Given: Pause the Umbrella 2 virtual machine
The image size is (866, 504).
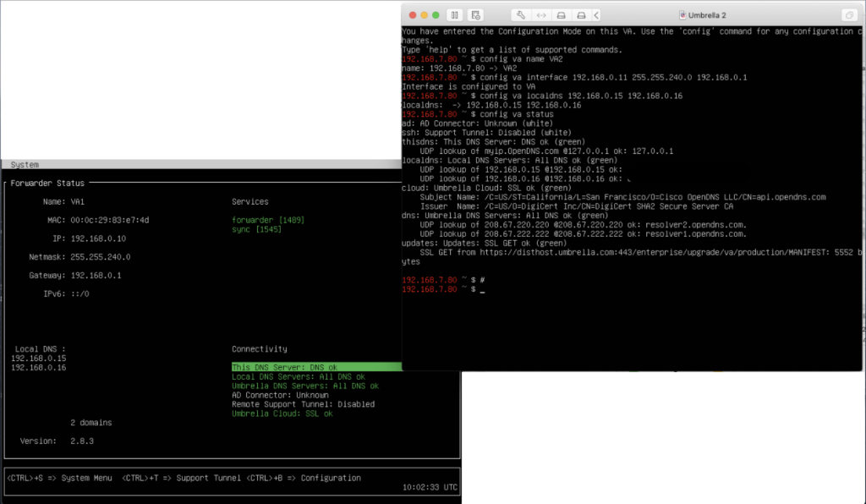Looking at the screenshot, I should (454, 15).
